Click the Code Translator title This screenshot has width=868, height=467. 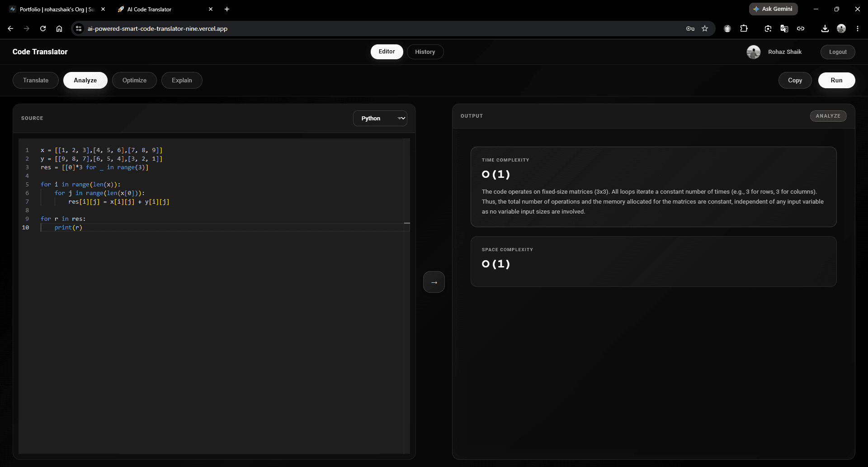coord(40,52)
